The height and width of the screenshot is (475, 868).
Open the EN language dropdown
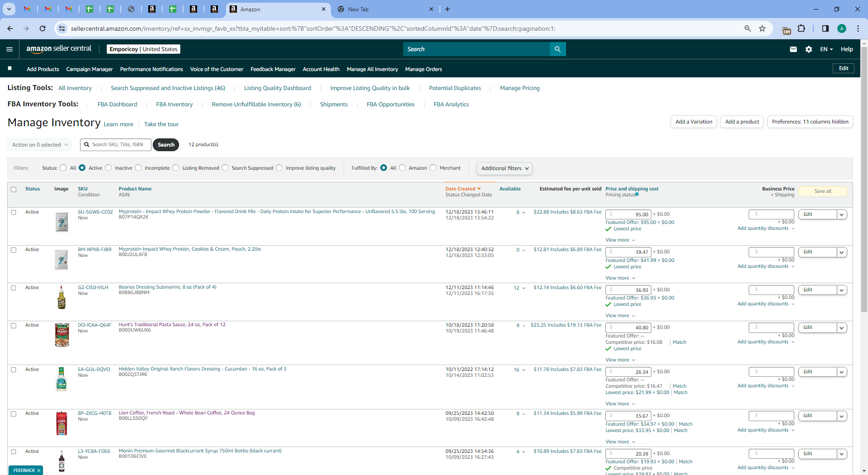pos(826,49)
